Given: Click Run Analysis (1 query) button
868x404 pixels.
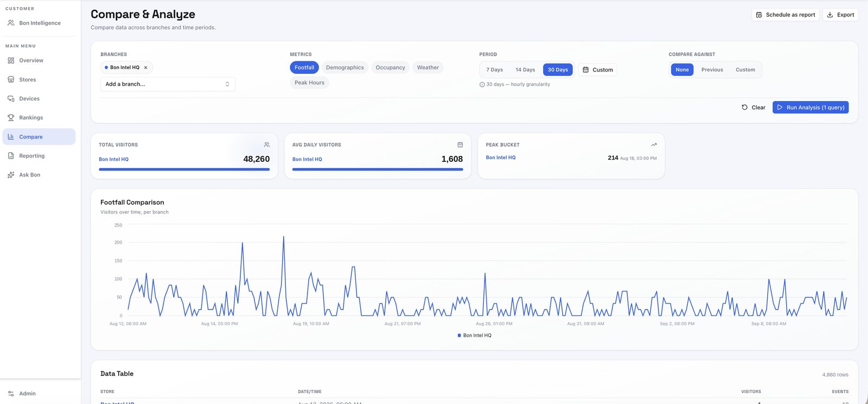Looking at the screenshot, I should click(810, 108).
